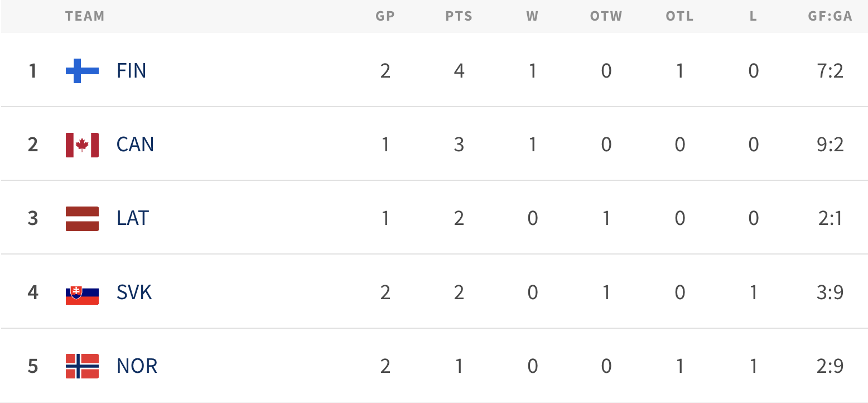868x403 pixels.
Task: Open the FIN team link
Action: 132,71
